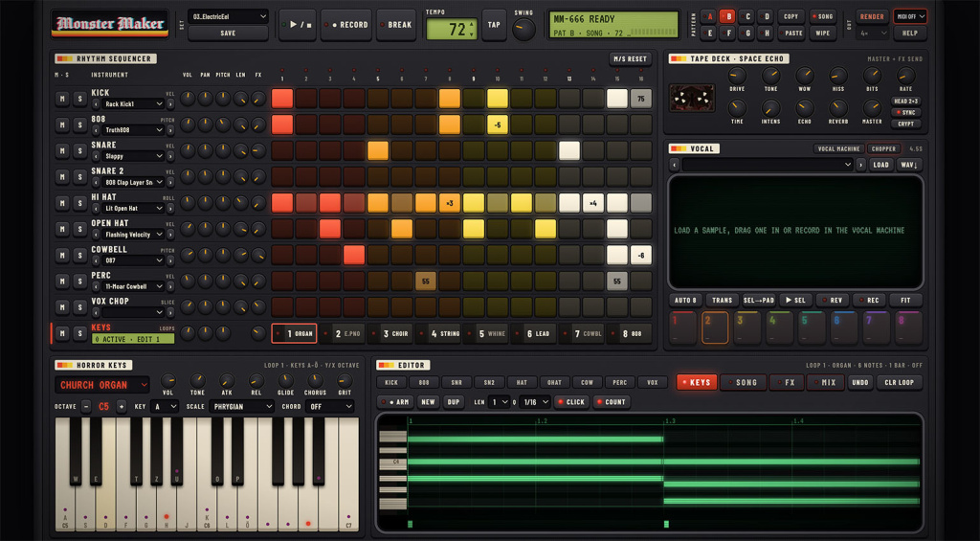Screen dimensions: 980x541
Task: Click the SAVE button
Action: tap(228, 34)
